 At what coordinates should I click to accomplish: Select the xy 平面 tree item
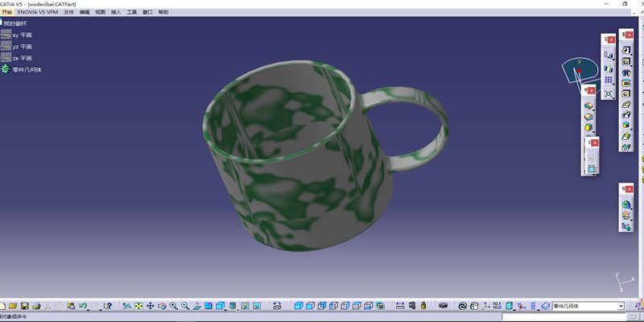click(x=22, y=35)
